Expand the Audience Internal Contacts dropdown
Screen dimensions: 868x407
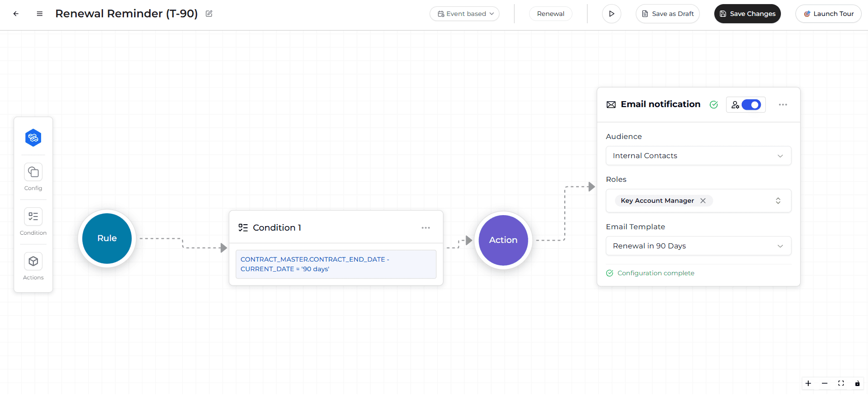point(698,156)
